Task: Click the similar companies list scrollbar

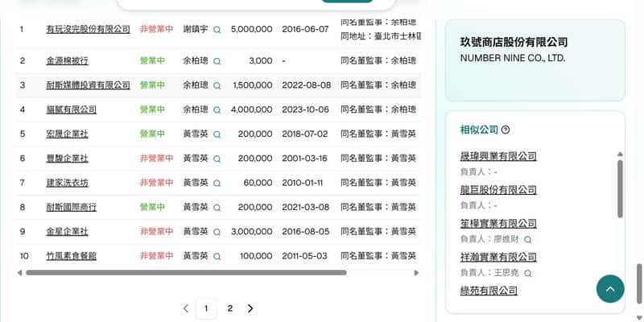Action: tap(619, 188)
